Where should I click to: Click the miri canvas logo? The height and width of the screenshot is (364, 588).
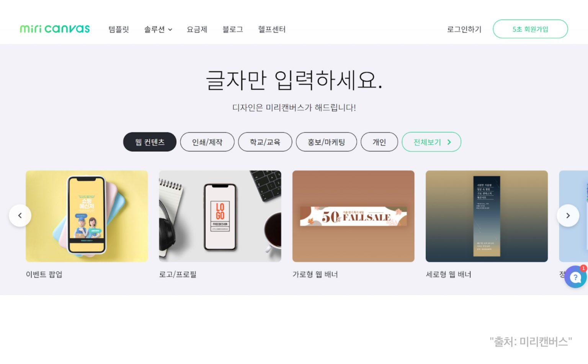click(55, 29)
